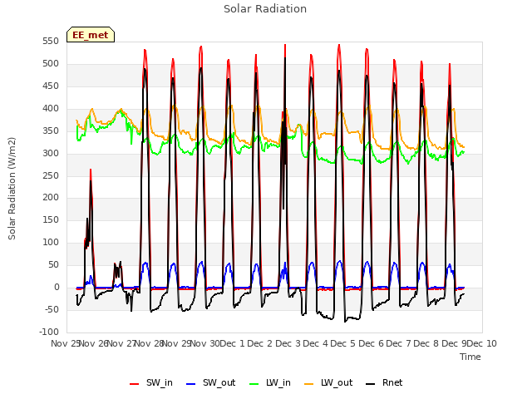Click the green LW_in legend swatch
This screenshot has height=399, width=532.
point(254,384)
